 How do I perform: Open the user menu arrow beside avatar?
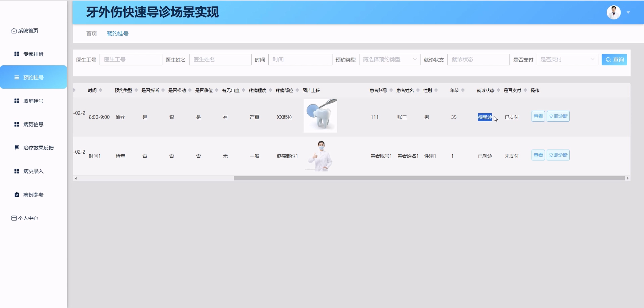[x=628, y=12]
